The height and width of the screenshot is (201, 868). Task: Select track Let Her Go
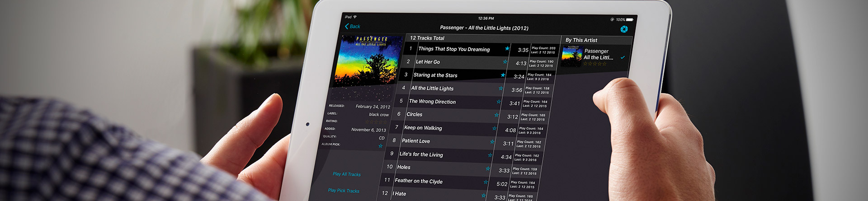point(428,62)
